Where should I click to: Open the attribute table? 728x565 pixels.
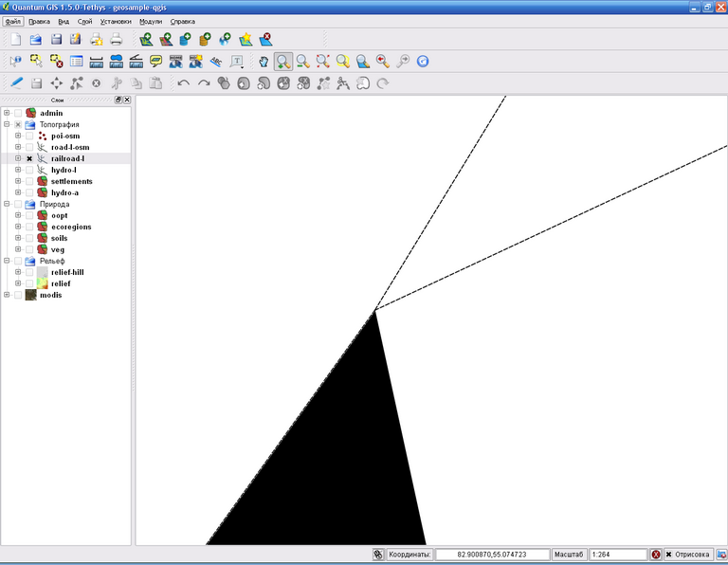tap(76, 62)
